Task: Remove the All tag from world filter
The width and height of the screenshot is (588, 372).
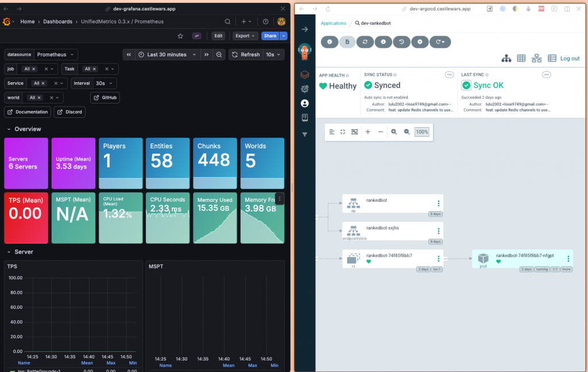Action: click(x=39, y=98)
